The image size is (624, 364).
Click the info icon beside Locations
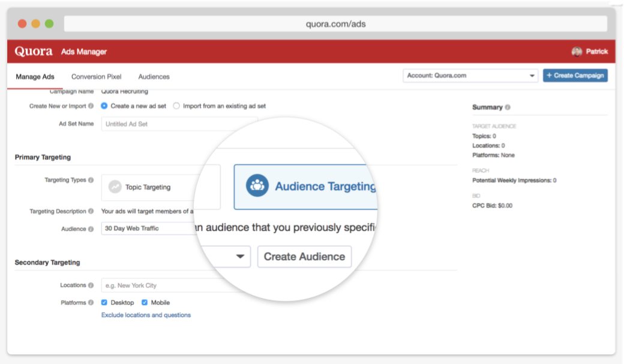click(x=91, y=285)
